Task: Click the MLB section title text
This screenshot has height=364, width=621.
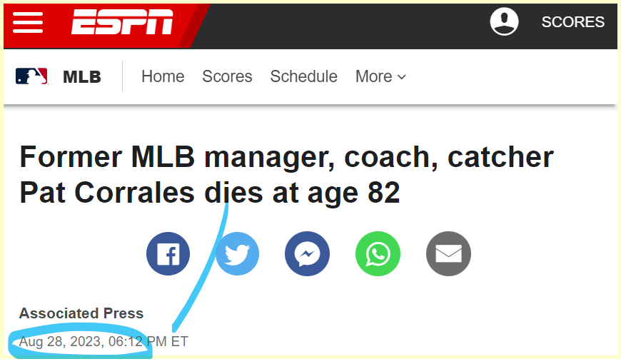Action: [82, 77]
